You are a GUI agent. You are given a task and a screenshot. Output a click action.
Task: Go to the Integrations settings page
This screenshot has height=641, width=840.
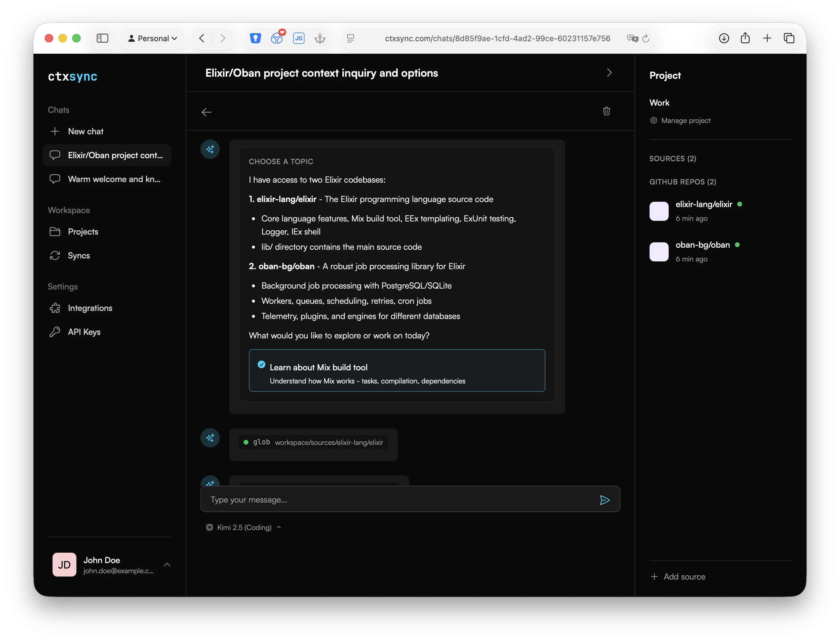[90, 308]
